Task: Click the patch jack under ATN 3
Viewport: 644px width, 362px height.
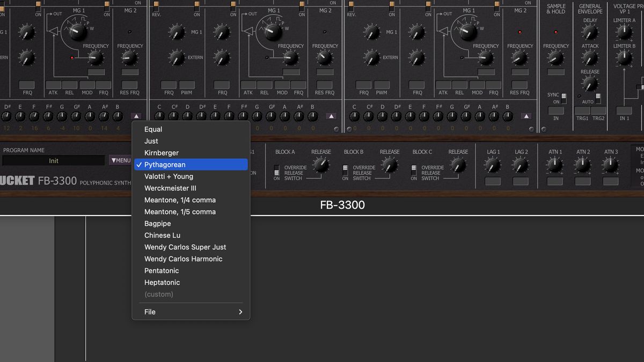Action: 611,181
